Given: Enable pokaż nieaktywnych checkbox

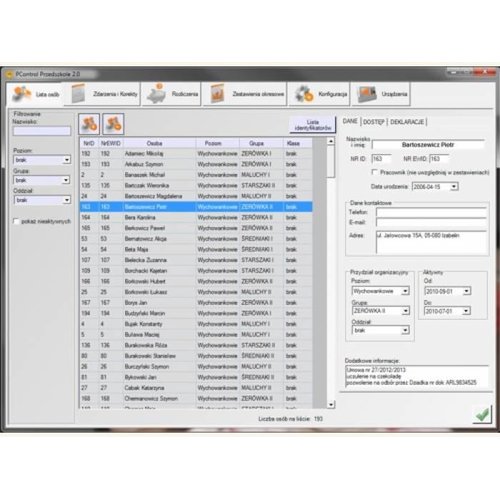Looking at the screenshot, I should click(16, 222).
